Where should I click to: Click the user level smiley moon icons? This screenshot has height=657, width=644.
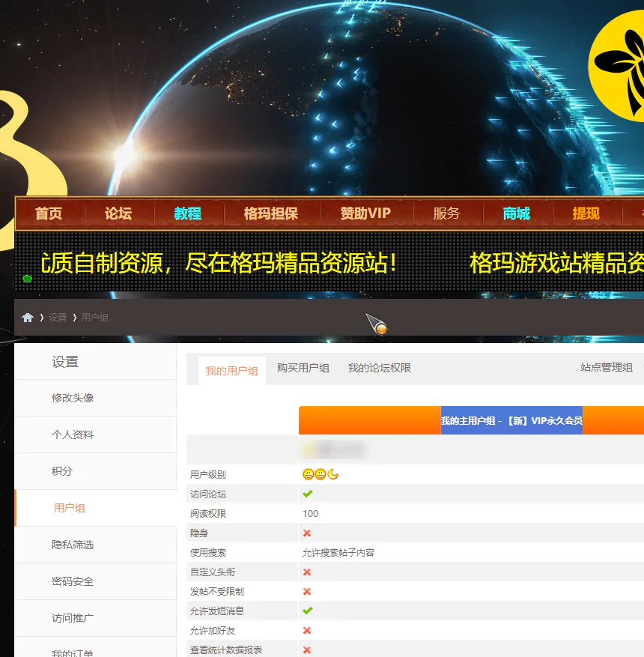321,474
